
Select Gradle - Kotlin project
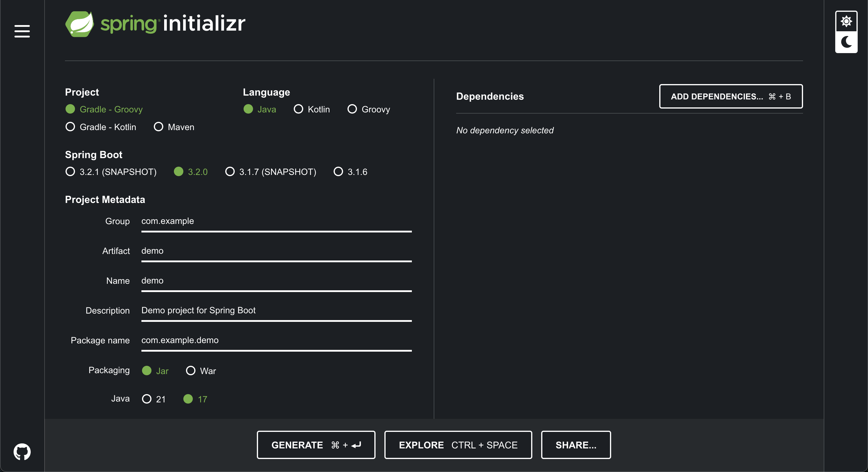coord(101,127)
